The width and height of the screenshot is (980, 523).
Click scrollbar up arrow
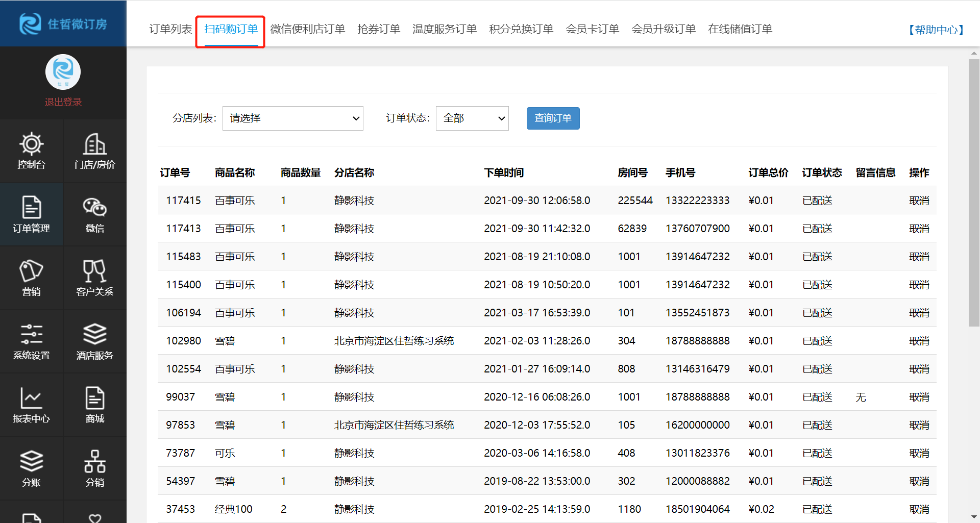click(x=974, y=53)
